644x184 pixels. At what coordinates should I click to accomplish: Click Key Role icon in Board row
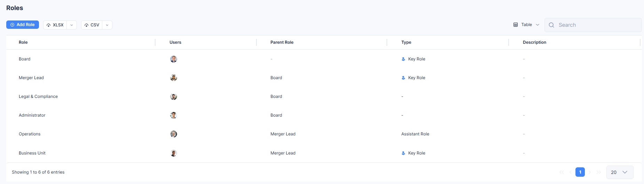[403, 59]
